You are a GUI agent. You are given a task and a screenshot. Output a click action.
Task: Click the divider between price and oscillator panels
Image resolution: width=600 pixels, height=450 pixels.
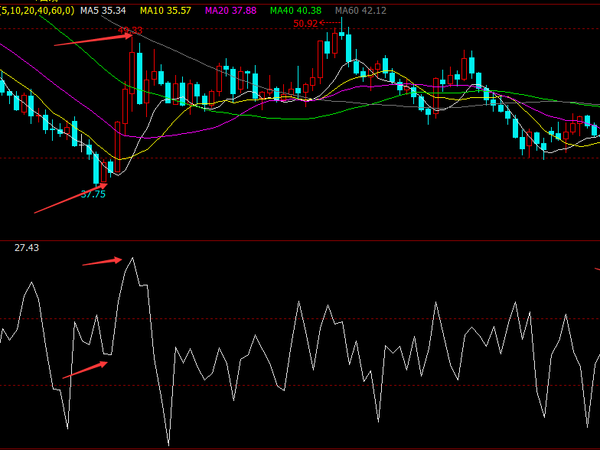[300, 240]
